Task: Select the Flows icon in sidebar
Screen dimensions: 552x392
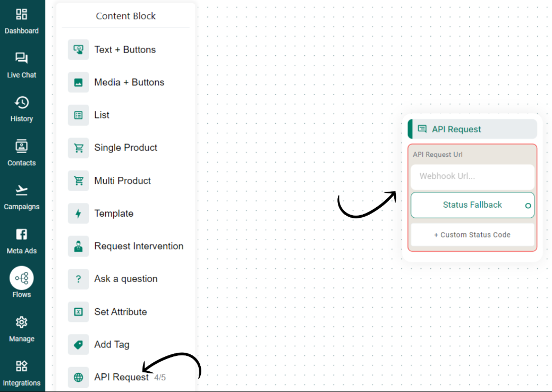Action: [21, 278]
